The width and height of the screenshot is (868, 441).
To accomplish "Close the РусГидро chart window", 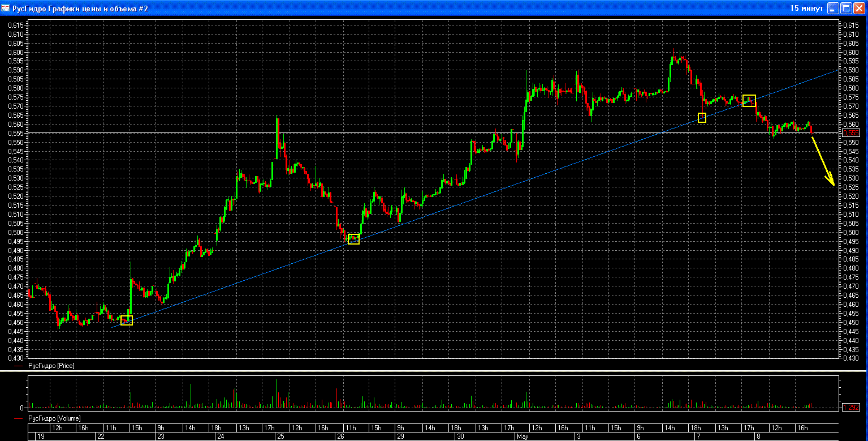I will pos(858,8).
